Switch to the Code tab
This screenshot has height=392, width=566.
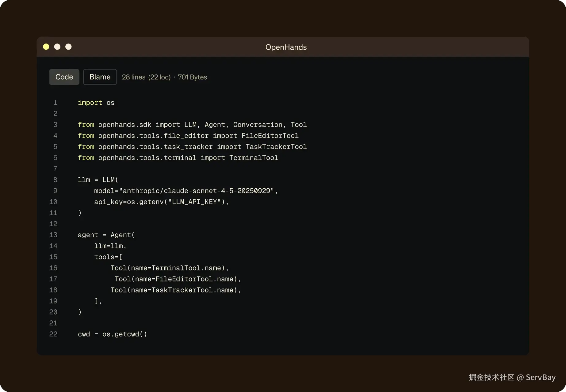64,77
